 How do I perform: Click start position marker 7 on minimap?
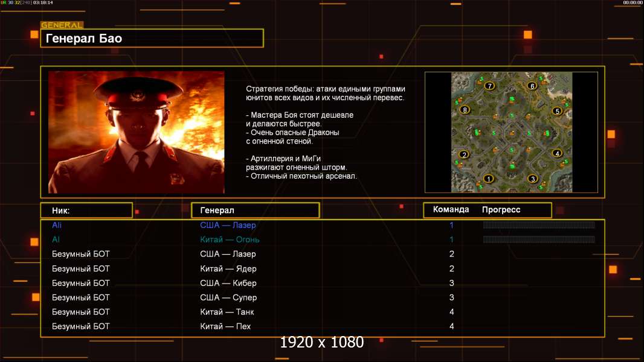click(x=489, y=86)
